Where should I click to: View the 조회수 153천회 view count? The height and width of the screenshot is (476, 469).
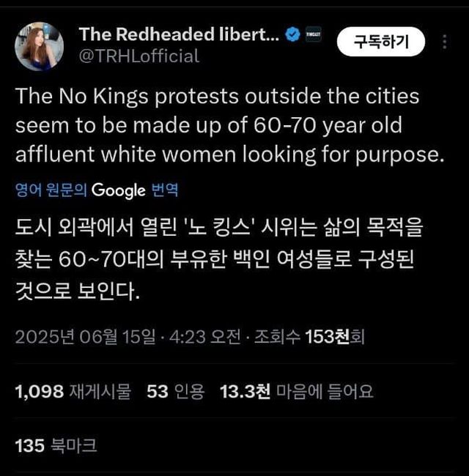(309, 337)
